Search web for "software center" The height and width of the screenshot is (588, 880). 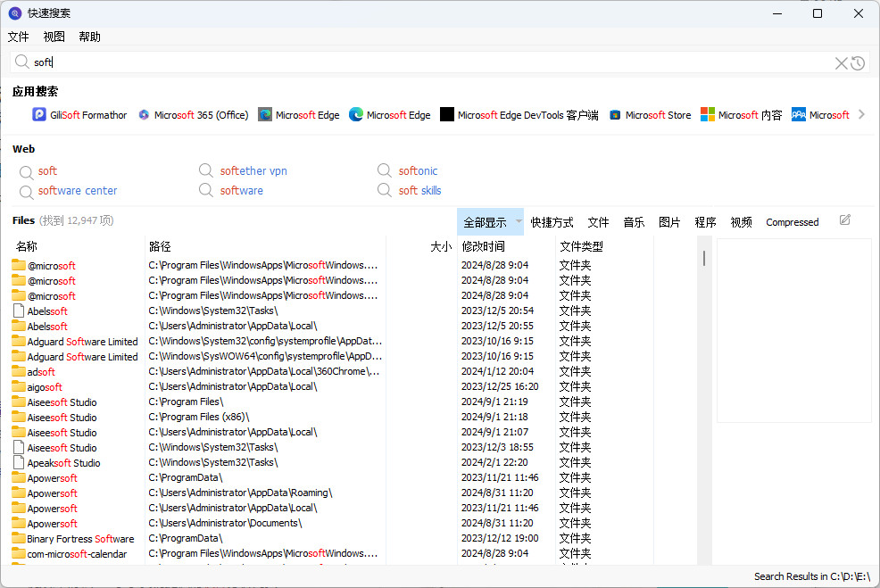[x=78, y=191]
